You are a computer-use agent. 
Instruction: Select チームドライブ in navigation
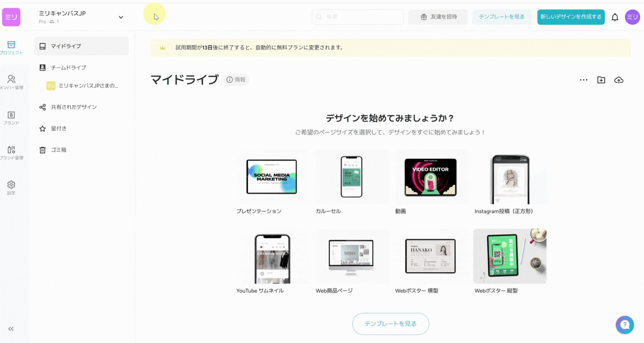(68, 68)
